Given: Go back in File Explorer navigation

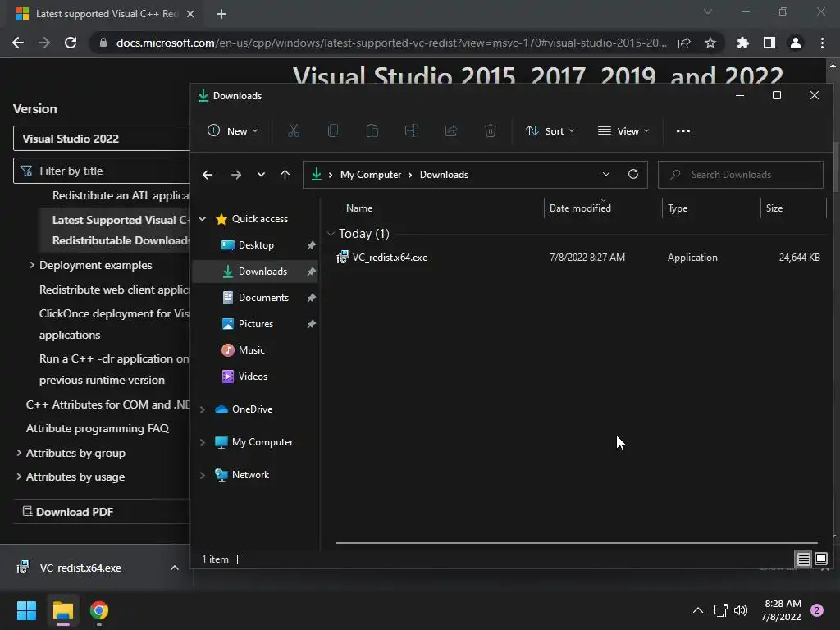Looking at the screenshot, I should click(x=208, y=175).
